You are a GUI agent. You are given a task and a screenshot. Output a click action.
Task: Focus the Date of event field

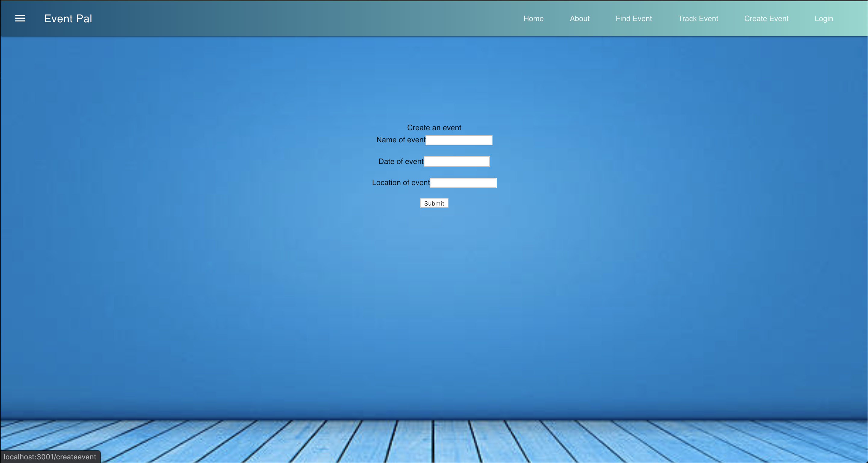point(457,162)
